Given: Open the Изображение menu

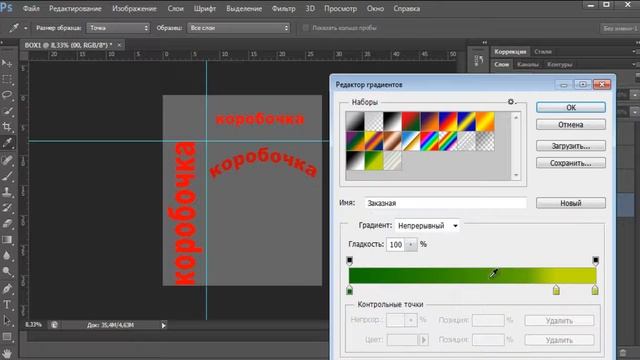Looking at the screenshot, I should point(134,9).
